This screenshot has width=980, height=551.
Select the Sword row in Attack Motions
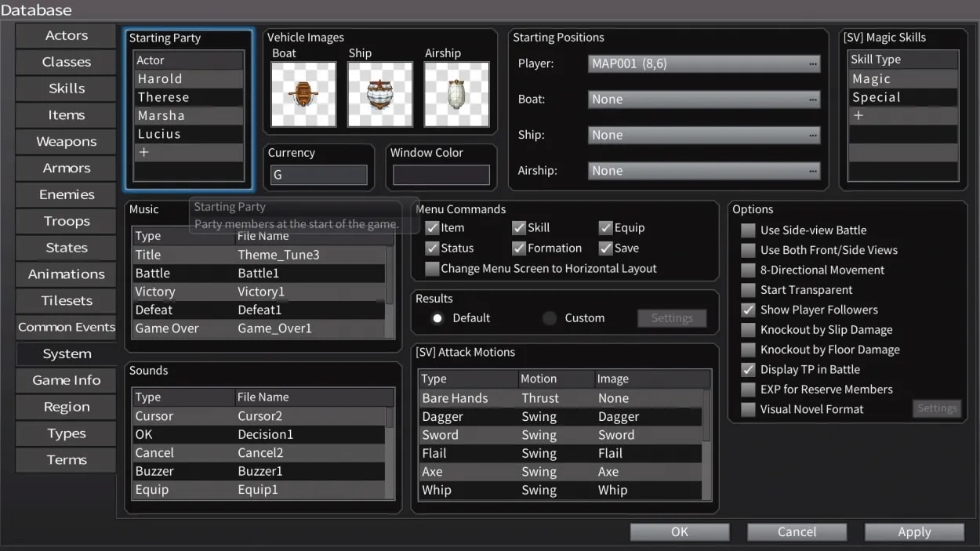561,435
